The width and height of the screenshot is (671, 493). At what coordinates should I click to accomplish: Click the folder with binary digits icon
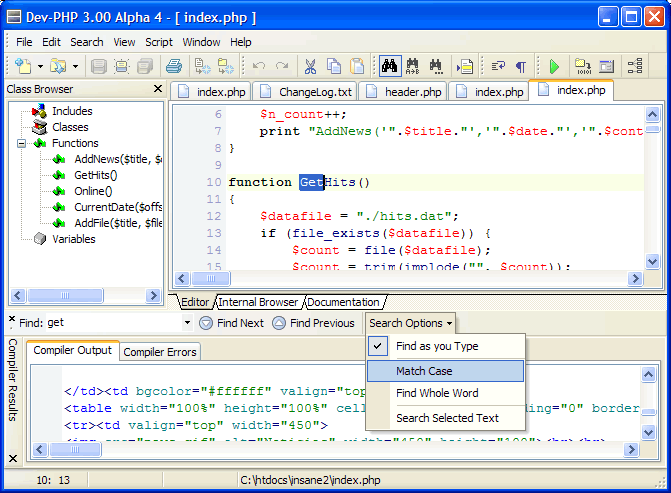pos(582,66)
